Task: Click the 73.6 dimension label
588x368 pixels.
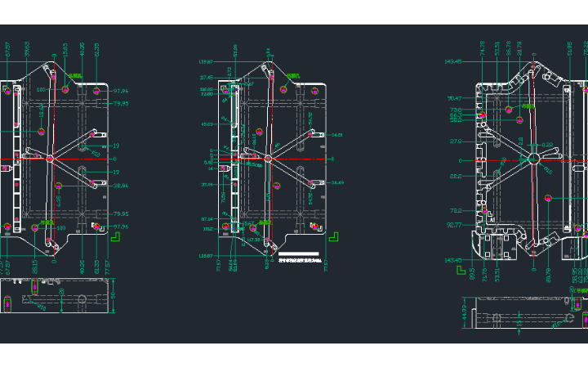Action: tap(456, 110)
